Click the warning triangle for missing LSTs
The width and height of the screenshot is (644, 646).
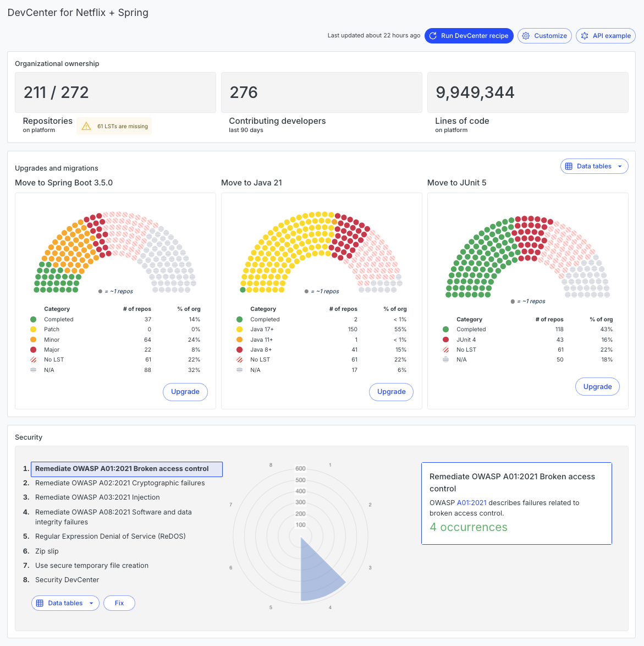click(x=86, y=127)
